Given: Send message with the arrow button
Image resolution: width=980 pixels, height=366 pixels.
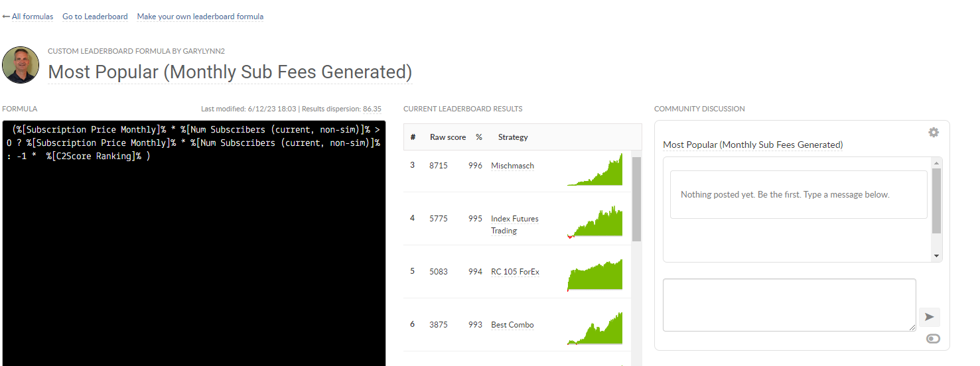Looking at the screenshot, I should [x=929, y=318].
